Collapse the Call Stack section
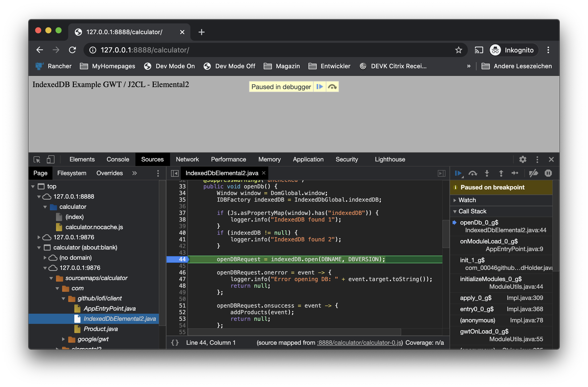588x387 pixels. coord(472,211)
